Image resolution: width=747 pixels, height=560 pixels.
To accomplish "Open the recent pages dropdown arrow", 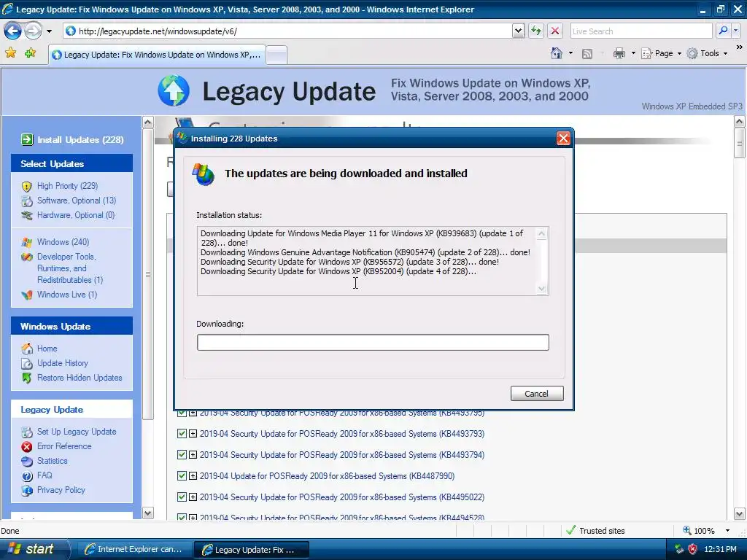I will [x=49, y=31].
